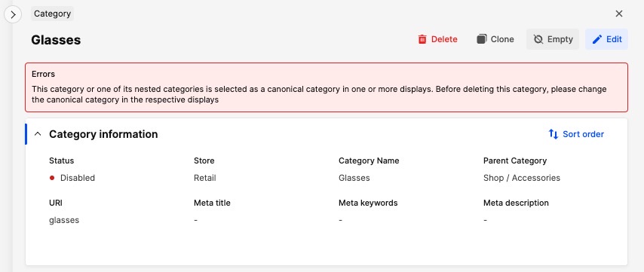Click the Shop / Accessories parent category value

522,178
